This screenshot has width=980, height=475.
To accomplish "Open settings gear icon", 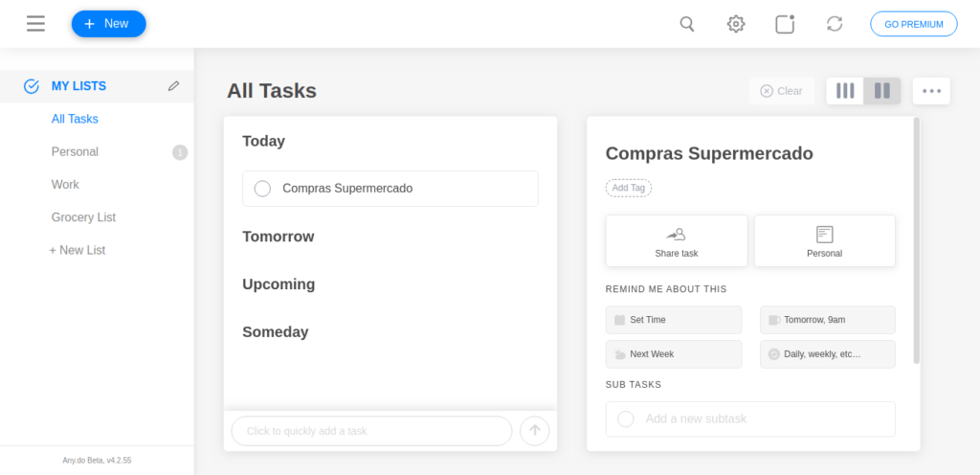I will point(736,24).
